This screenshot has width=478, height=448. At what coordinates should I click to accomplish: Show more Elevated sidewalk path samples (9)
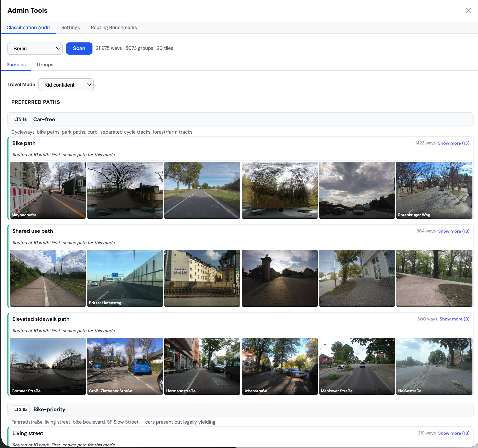454,319
